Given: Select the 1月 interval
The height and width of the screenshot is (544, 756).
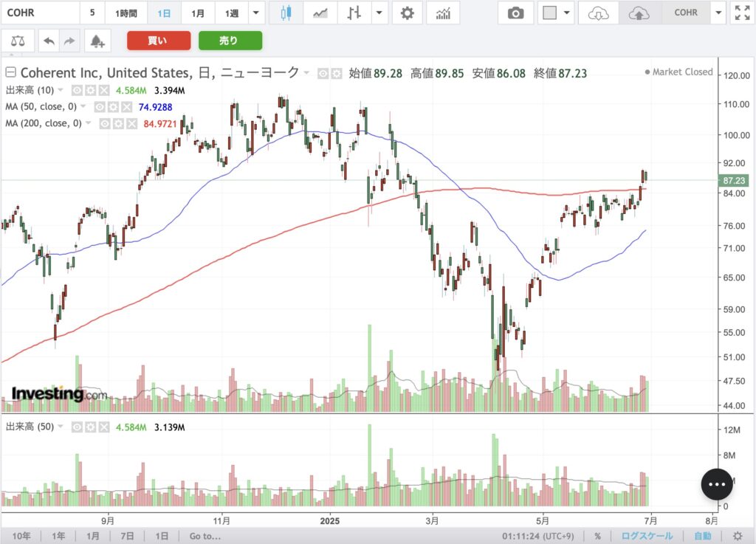Looking at the screenshot, I should click(x=198, y=13).
